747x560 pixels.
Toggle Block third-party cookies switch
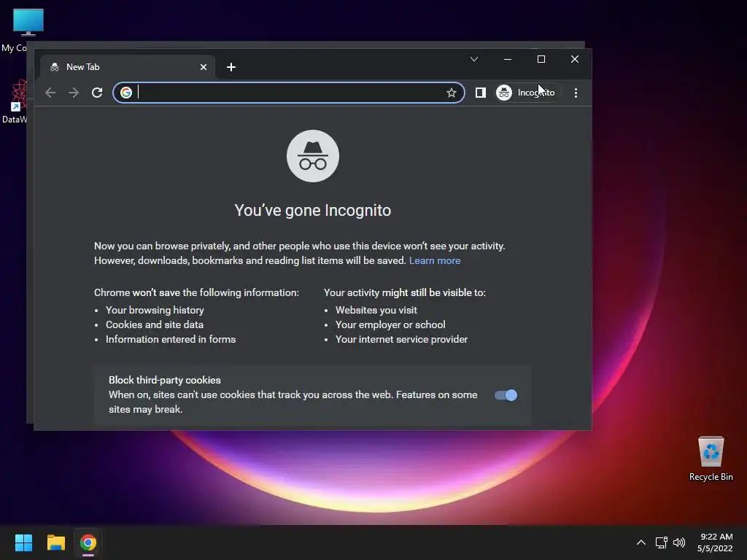tap(506, 395)
